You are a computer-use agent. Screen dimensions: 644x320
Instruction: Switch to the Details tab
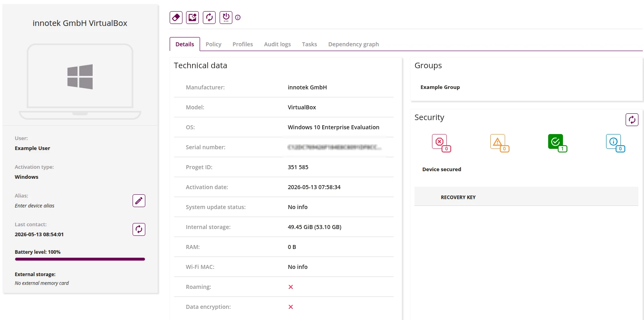pyautogui.click(x=185, y=44)
